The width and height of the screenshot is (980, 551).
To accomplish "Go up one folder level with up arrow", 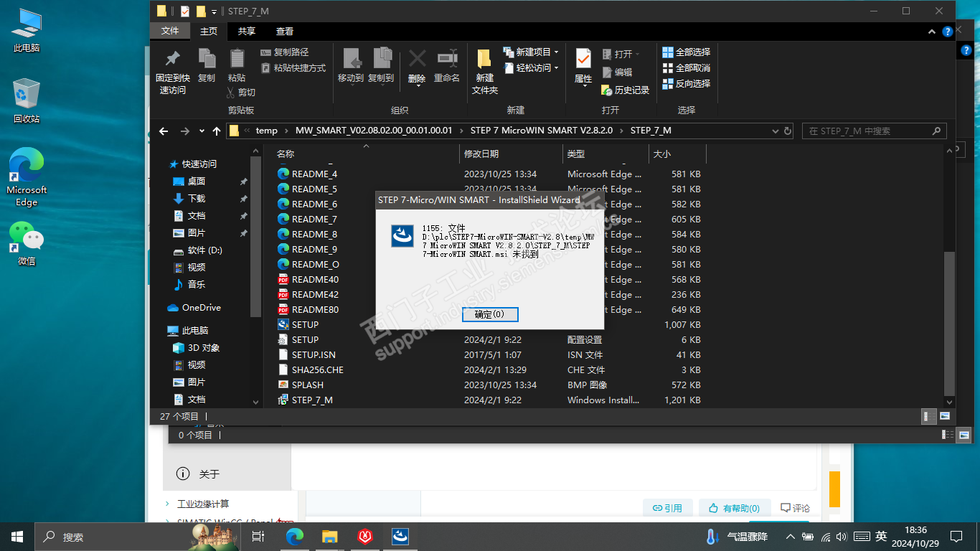I will point(217,131).
